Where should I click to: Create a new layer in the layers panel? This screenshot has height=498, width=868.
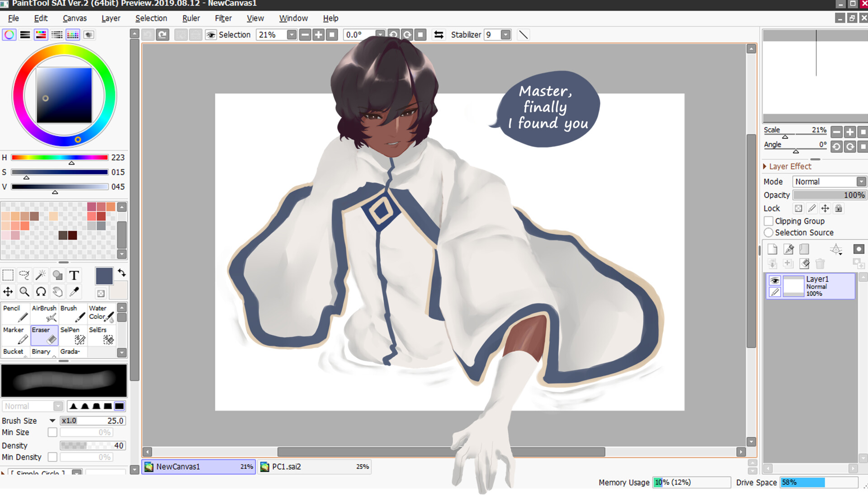773,249
